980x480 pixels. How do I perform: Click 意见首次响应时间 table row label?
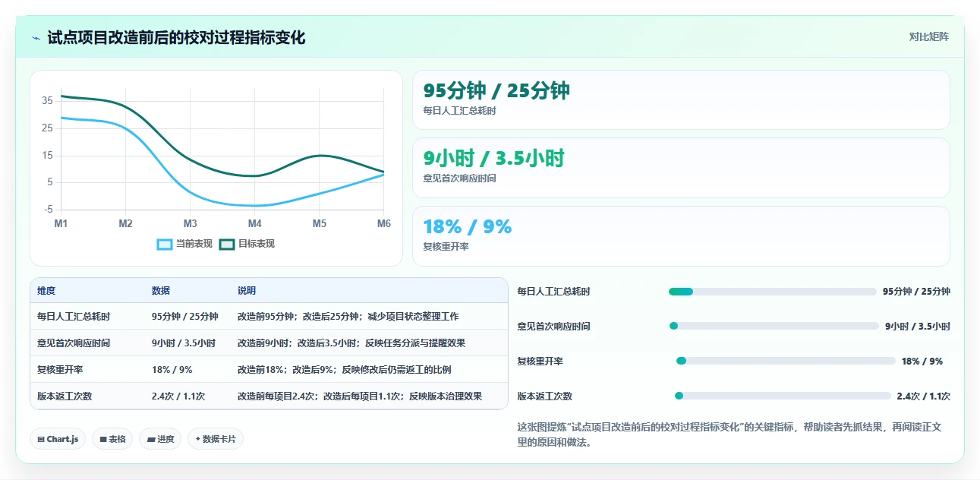coord(74,343)
